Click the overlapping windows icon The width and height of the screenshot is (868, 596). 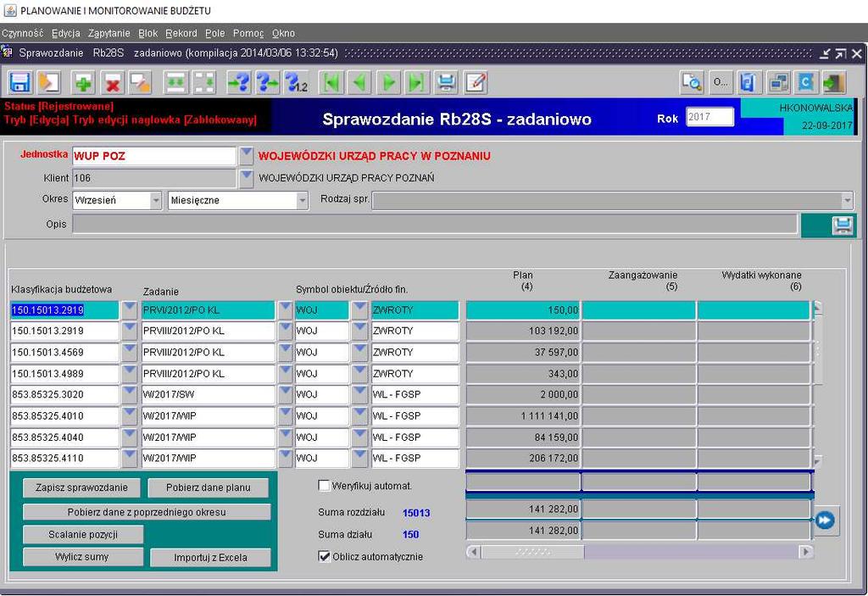[778, 83]
